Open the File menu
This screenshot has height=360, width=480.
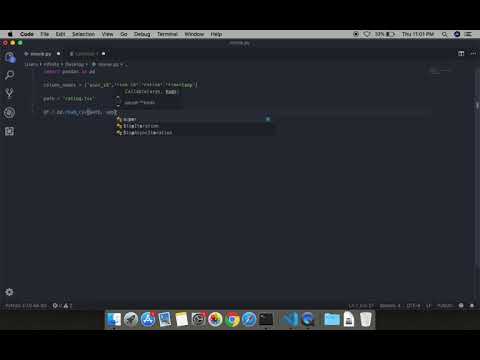(45, 34)
